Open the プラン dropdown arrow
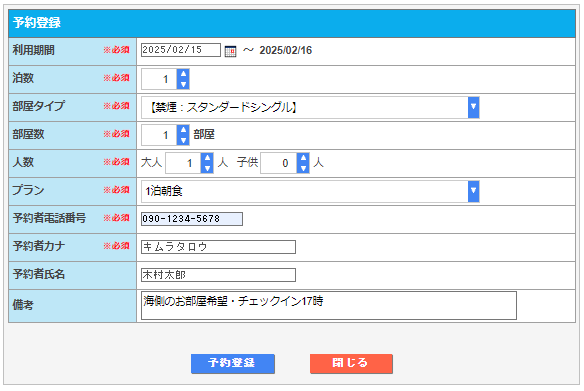584x391 pixels. [473, 191]
